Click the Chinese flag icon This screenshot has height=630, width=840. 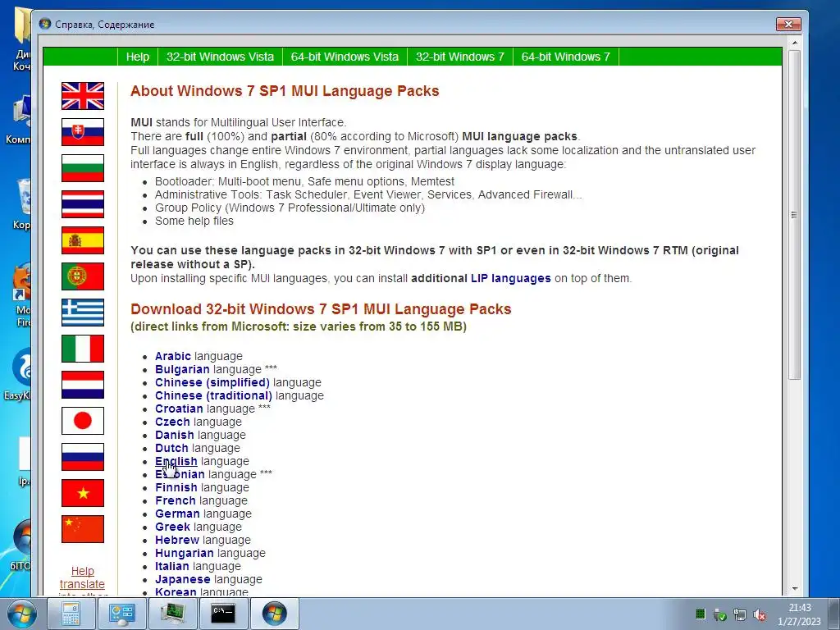pyautogui.click(x=83, y=529)
